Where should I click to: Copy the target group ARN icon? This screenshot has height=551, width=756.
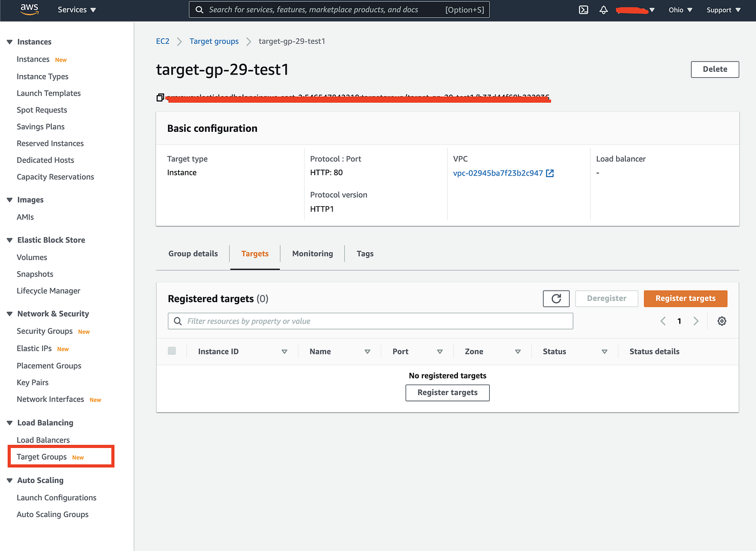coord(160,98)
